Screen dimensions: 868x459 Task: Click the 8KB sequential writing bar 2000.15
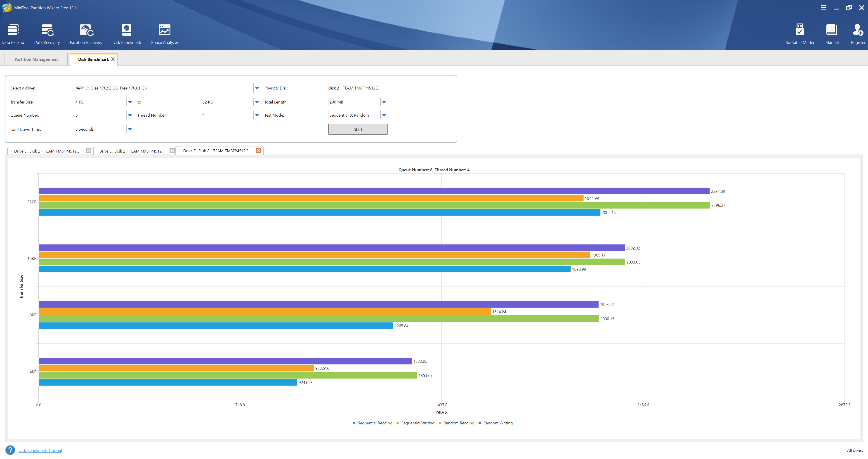(319, 318)
